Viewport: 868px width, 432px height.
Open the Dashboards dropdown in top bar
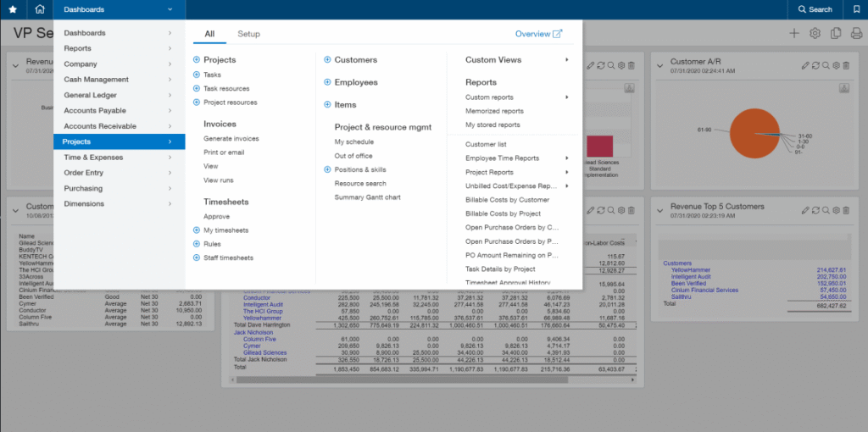(x=120, y=9)
